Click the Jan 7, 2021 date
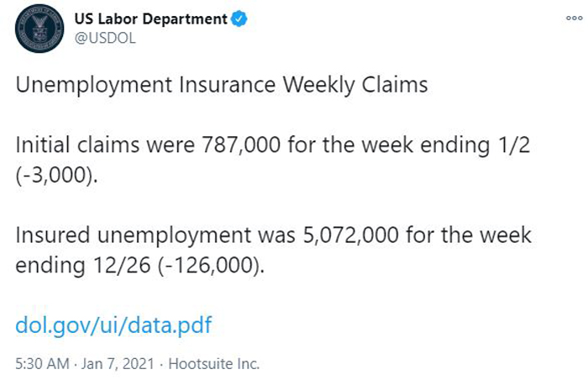 [118, 364]
